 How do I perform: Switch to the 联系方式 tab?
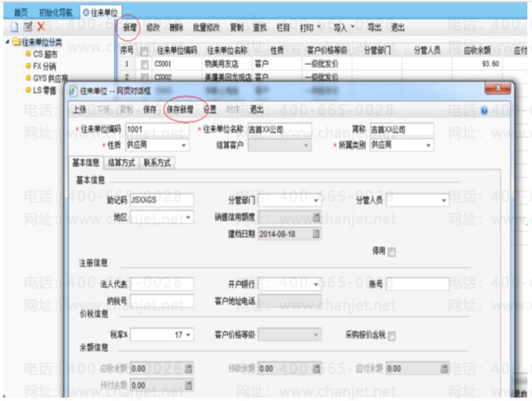coord(157,163)
